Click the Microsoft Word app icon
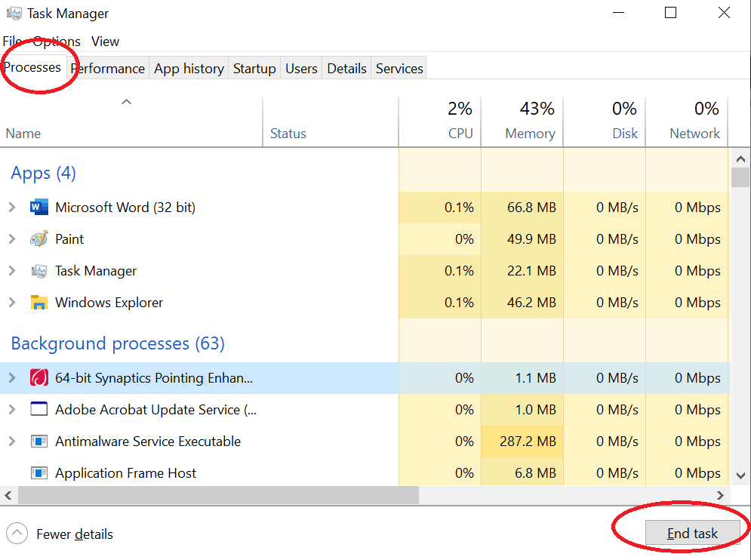Screen dimensions: 751x560 click(38, 208)
